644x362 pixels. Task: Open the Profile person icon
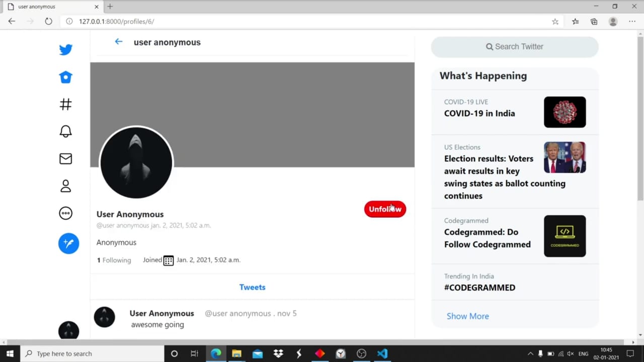pyautogui.click(x=65, y=186)
